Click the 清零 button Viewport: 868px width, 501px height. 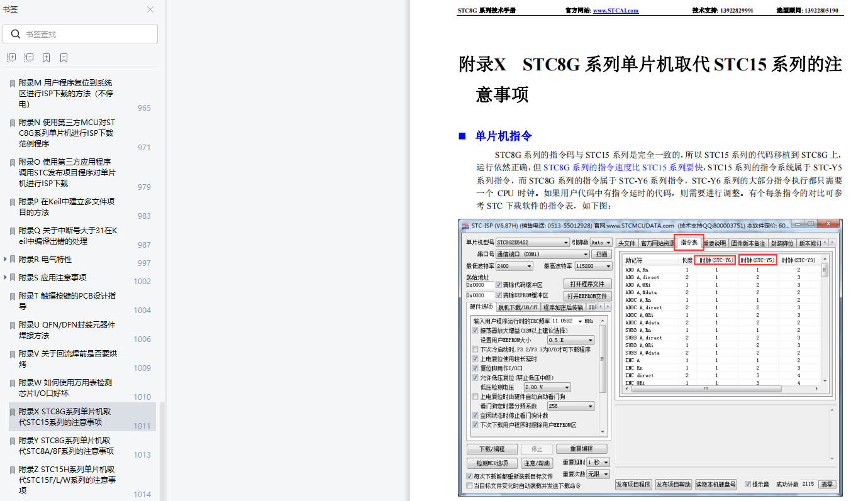[x=827, y=485]
